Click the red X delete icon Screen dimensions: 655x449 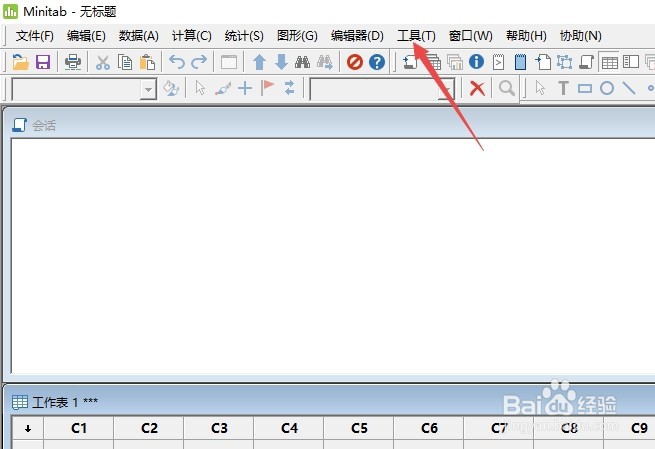pos(477,89)
